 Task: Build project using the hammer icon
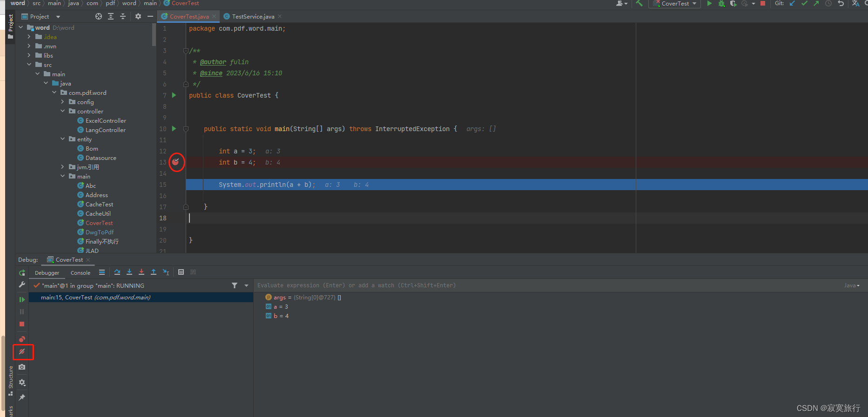coord(639,4)
